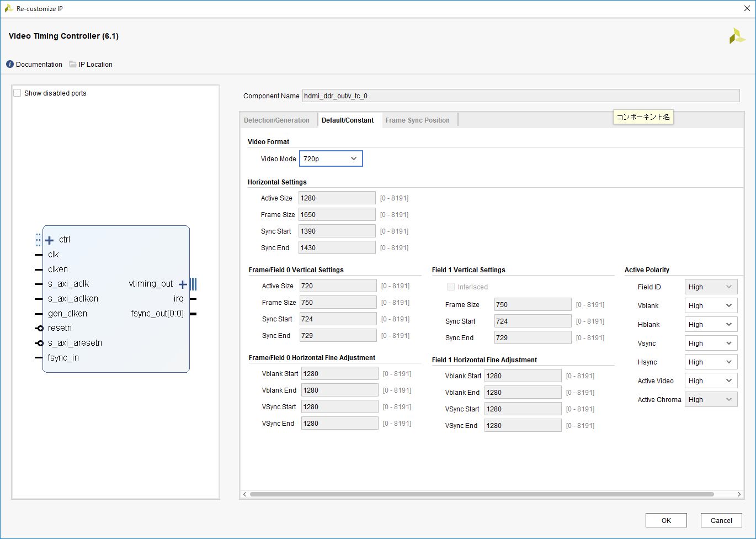Click the IP Location folder icon
756x539 pixels.
click(72, 64)
